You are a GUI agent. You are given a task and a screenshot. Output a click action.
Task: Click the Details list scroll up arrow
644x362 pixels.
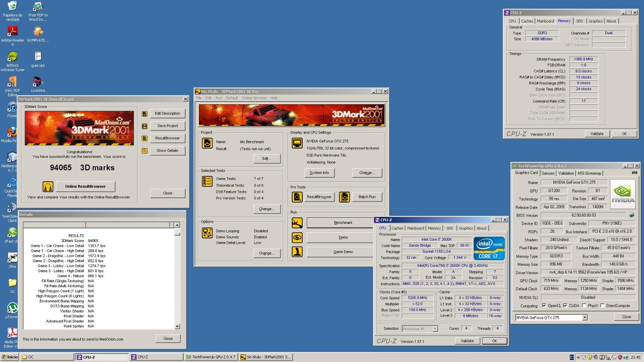pos(178,225)
